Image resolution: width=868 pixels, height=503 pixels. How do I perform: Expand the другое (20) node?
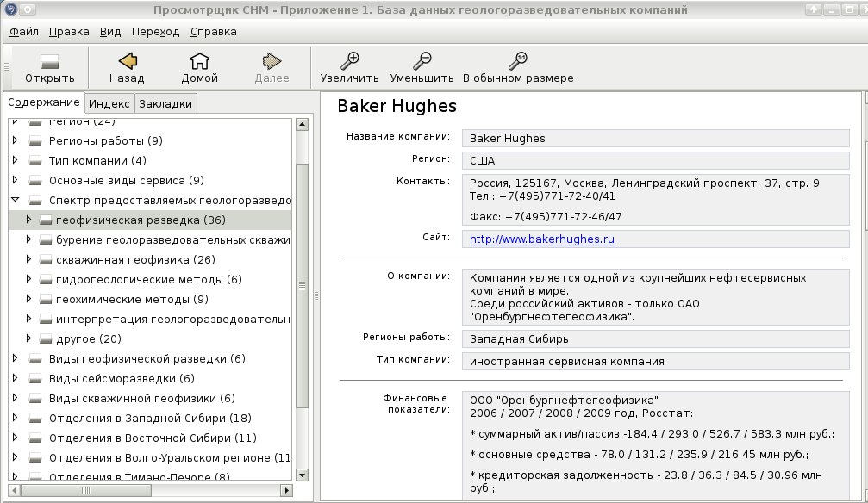28,338
